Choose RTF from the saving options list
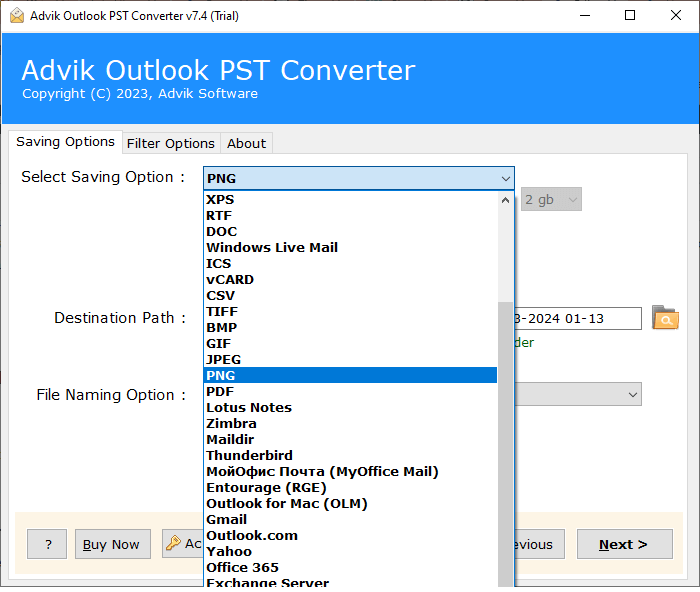Image resolution: width=700 pixels, height=592 pixels. point(350,216)
